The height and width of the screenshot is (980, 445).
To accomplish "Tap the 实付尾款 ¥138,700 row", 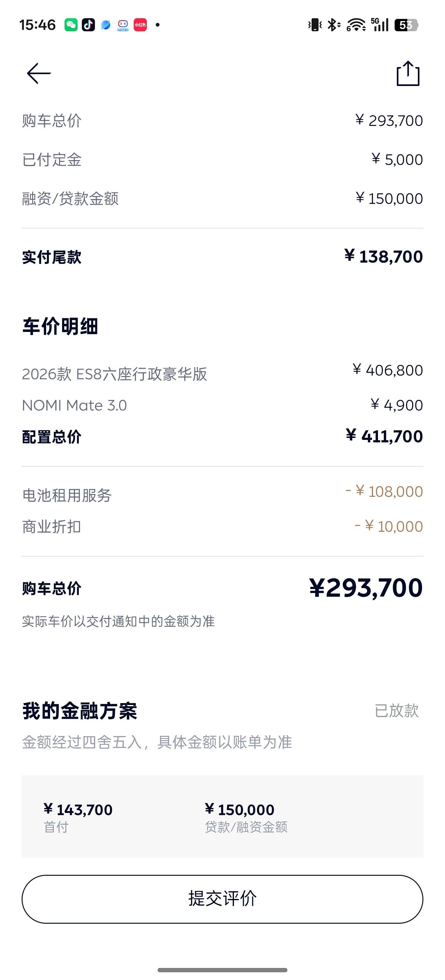I will coord(222,257).
